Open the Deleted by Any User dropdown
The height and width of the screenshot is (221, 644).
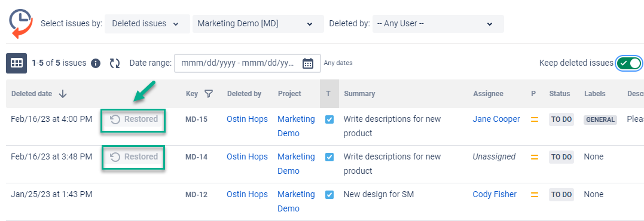tap(438, 24)
